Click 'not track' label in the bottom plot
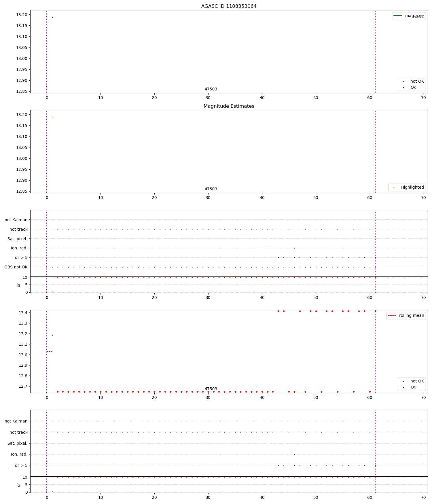The height and width of the screenshot is (504, 432). (x=18, y=432)
